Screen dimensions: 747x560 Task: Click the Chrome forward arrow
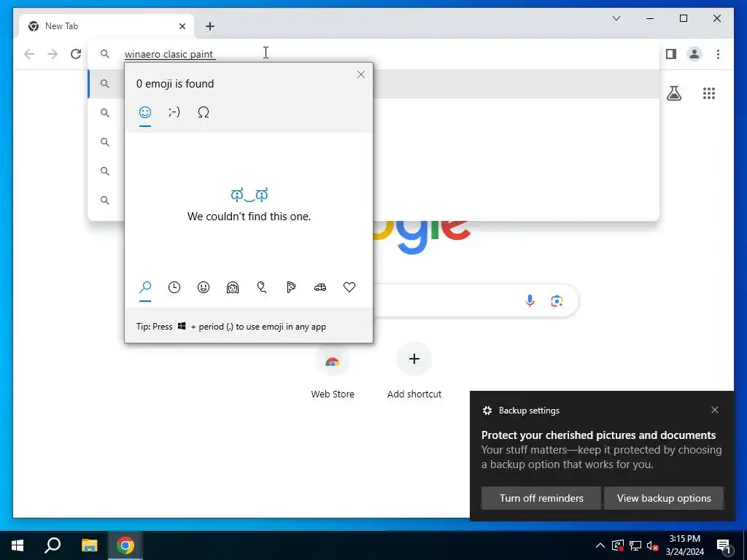[53, 54]
